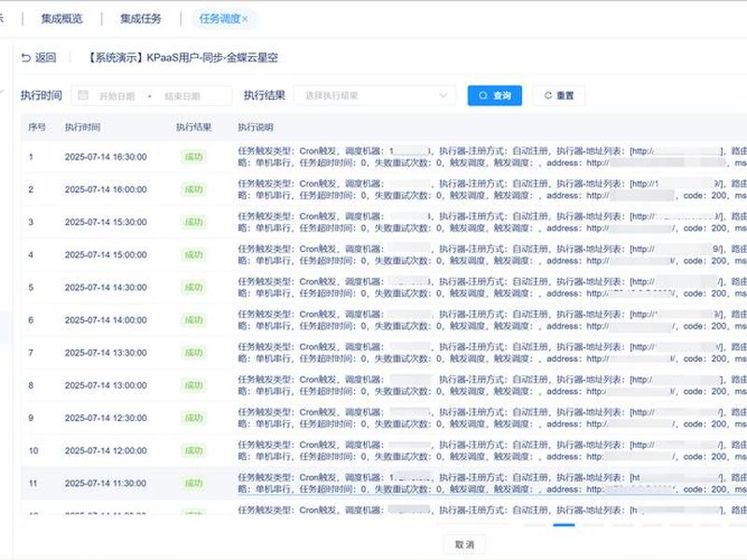Click the execution description of row 3
This screenshot has height=560, width=747.
[492, 222]
